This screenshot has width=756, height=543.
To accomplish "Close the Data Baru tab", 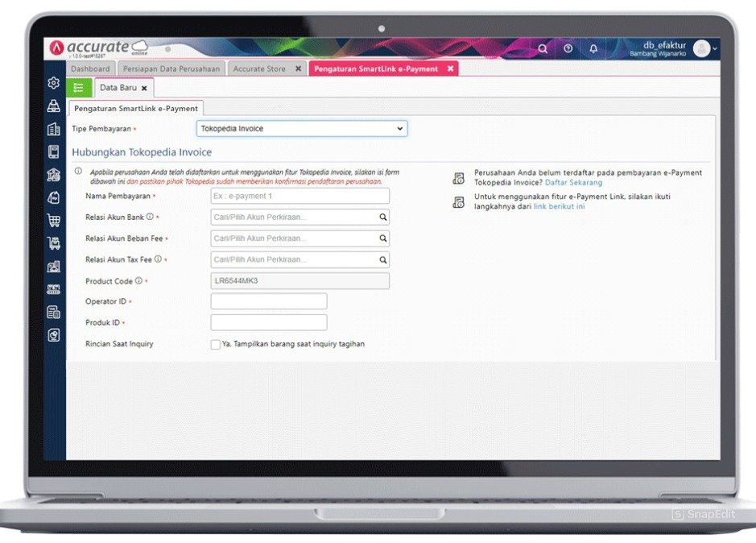I will (x=144, y=89).
